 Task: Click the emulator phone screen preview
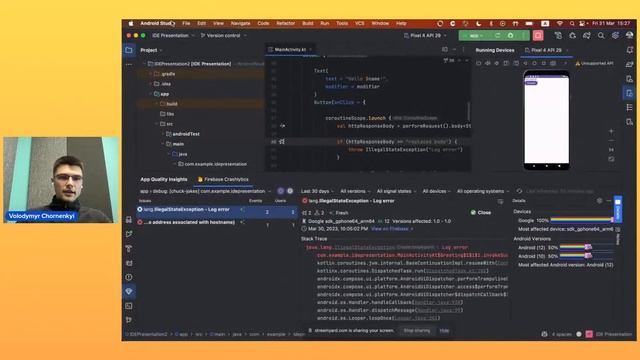tap(546, 120)
